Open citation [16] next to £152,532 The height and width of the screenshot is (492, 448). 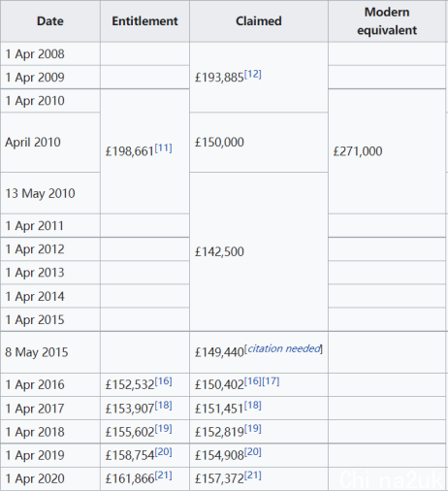point(163,381)
